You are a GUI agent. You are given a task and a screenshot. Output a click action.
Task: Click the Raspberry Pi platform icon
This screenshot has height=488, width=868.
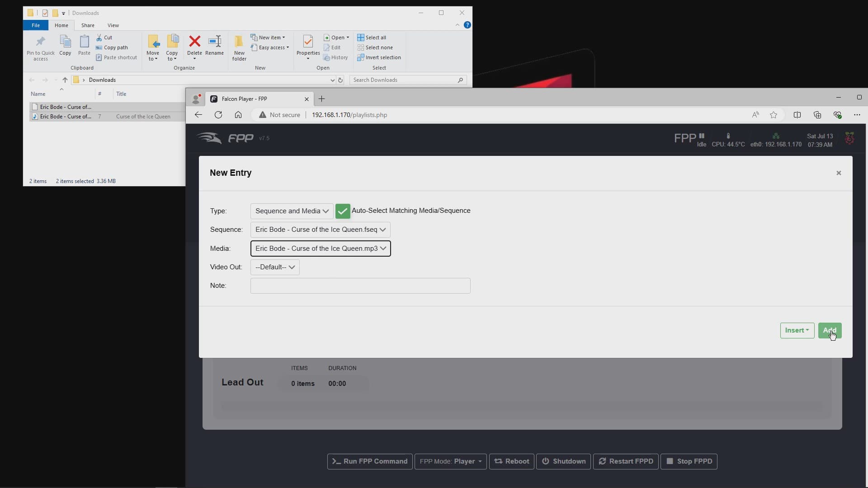point(849,138)
